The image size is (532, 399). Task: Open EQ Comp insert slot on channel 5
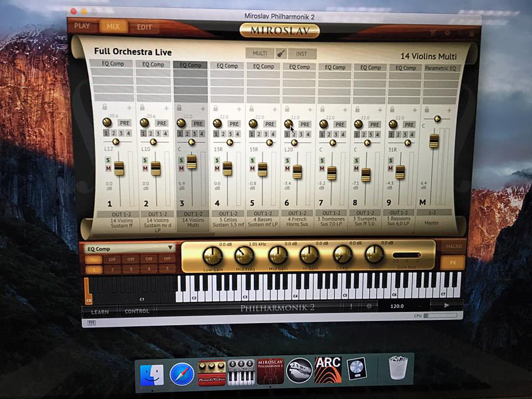(263, 66)
